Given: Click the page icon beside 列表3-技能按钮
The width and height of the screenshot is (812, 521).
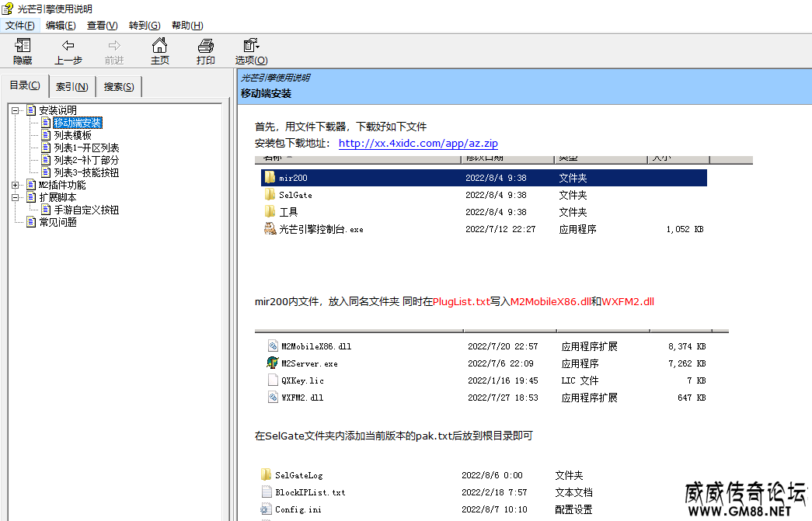Looking at the screenshot, I should tap(46, 172).
